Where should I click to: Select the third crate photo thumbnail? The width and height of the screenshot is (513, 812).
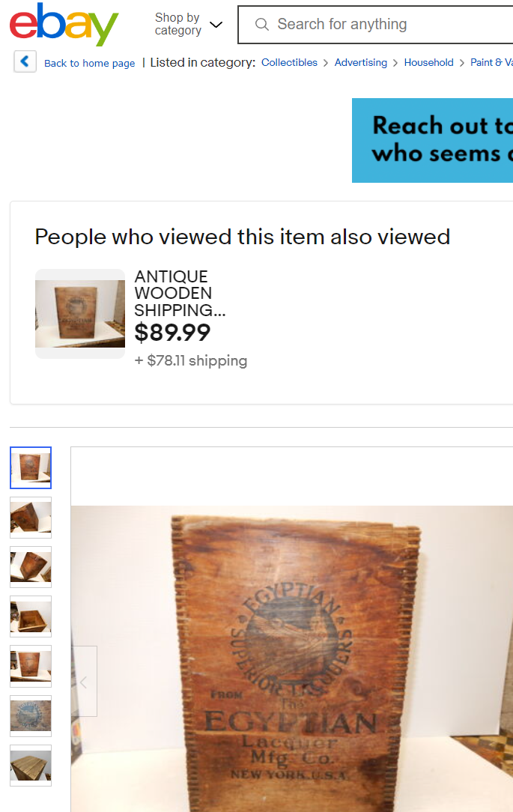tap(31, 567)
